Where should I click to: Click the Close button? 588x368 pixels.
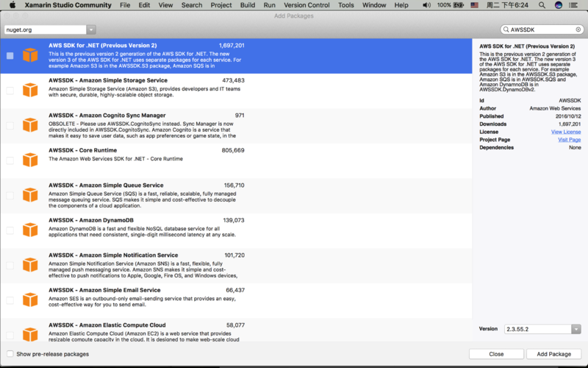tap(496, 354)
